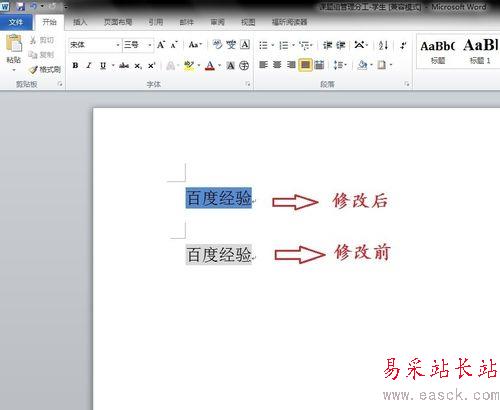The height and width of the screenshot is (410, 500).
Task: Click the 剪切 (Cut) button
Action: (x=42, y=40)
